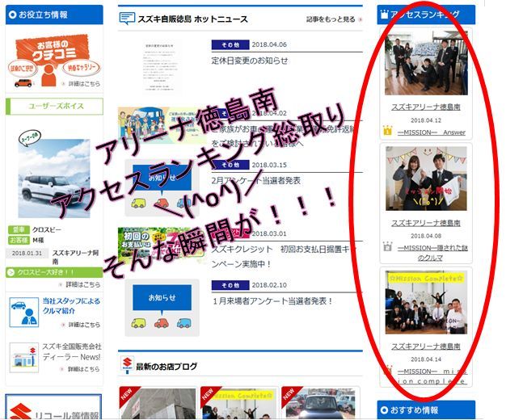The image size is (506, 420).
Task: Click the dealer shop building icon
Action: [24, 358]
